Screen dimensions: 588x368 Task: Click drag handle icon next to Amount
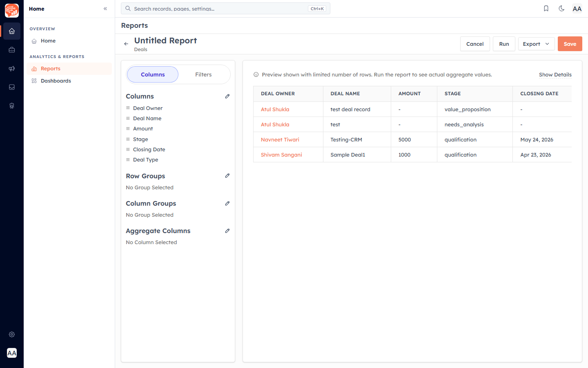pos(128,128)
